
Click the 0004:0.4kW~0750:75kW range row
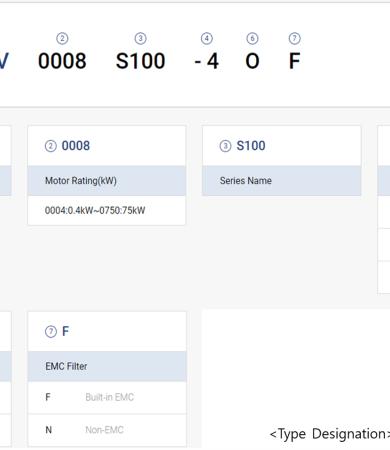point(107,210)
